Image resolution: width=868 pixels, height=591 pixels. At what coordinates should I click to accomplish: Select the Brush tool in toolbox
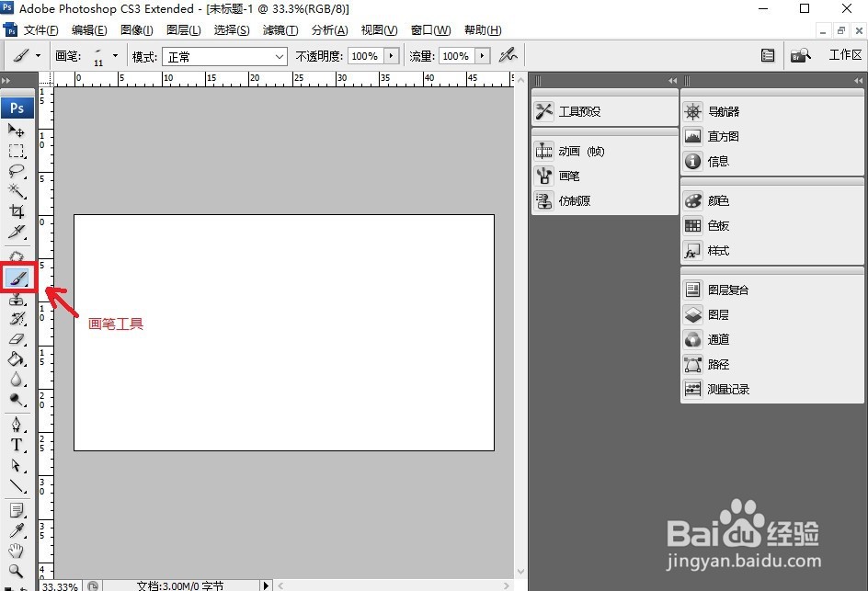click(17, 278)
